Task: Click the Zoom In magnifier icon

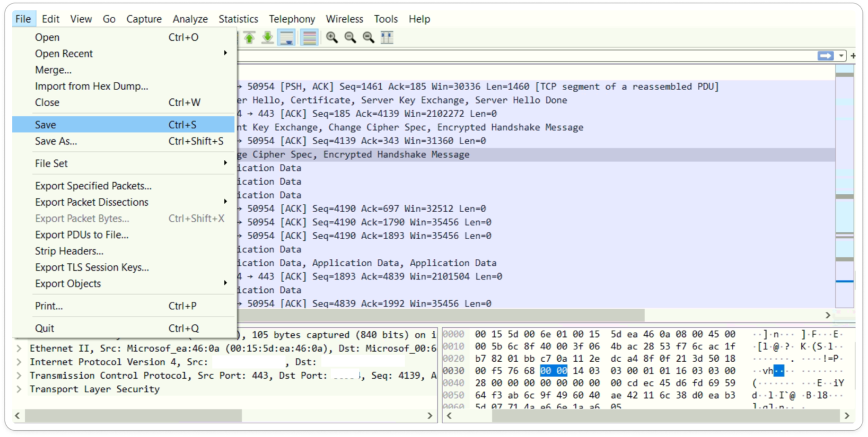Action: 332,38
